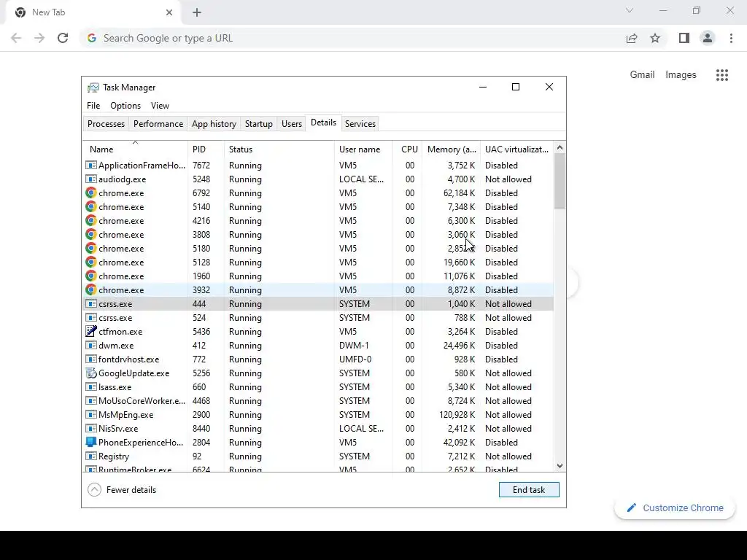
Task: Select the ApplicationFrameHost process row
Action: coord(318,166)
